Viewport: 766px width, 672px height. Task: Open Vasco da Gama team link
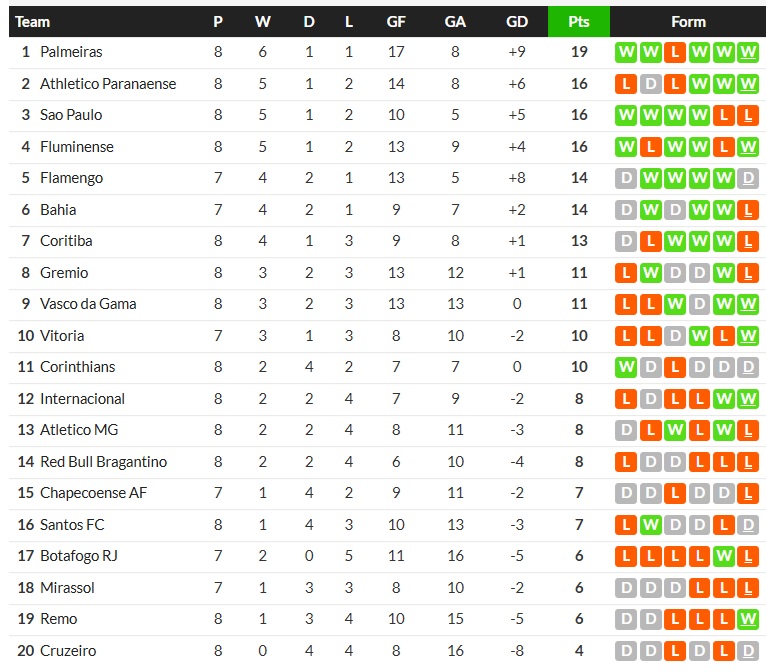(x=88, y=304)
